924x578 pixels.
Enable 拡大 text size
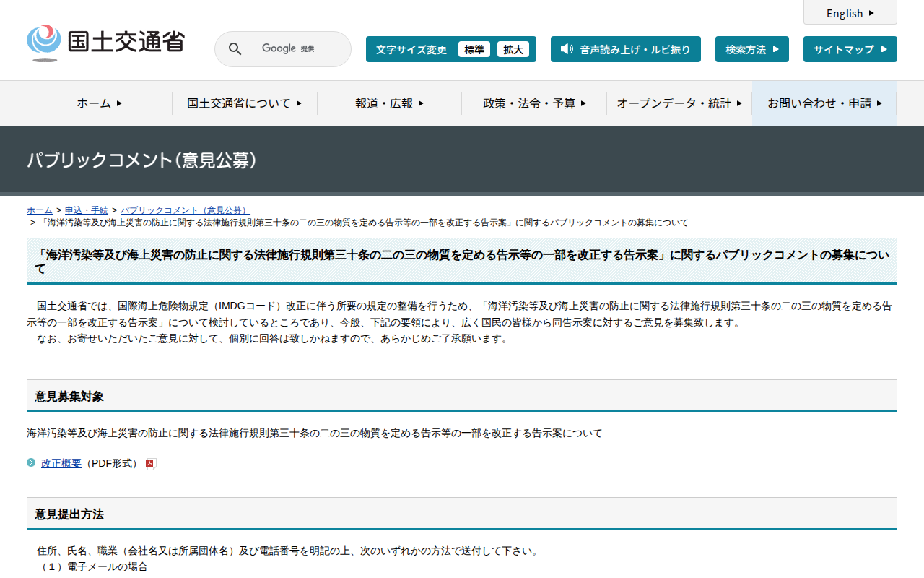[514, 49]
